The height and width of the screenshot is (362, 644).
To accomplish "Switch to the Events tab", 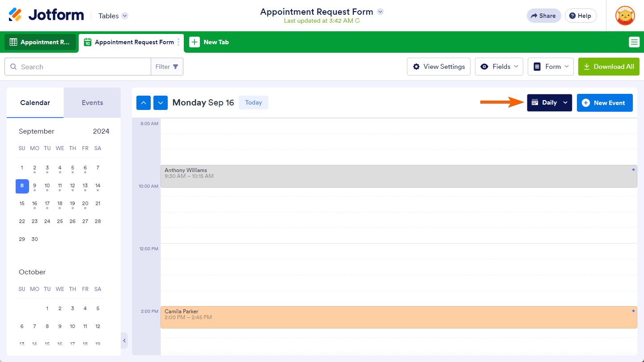I will [x=92, y=103].
